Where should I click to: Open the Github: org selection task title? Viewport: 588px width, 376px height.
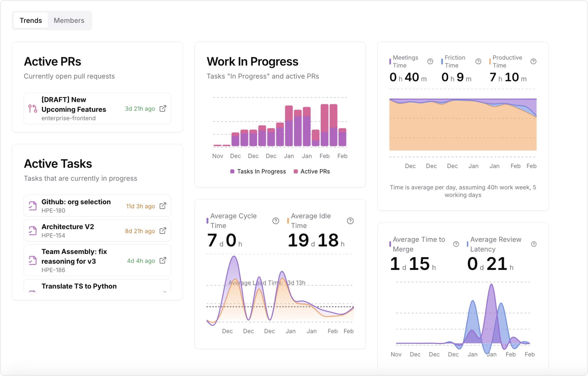(76, 202)
